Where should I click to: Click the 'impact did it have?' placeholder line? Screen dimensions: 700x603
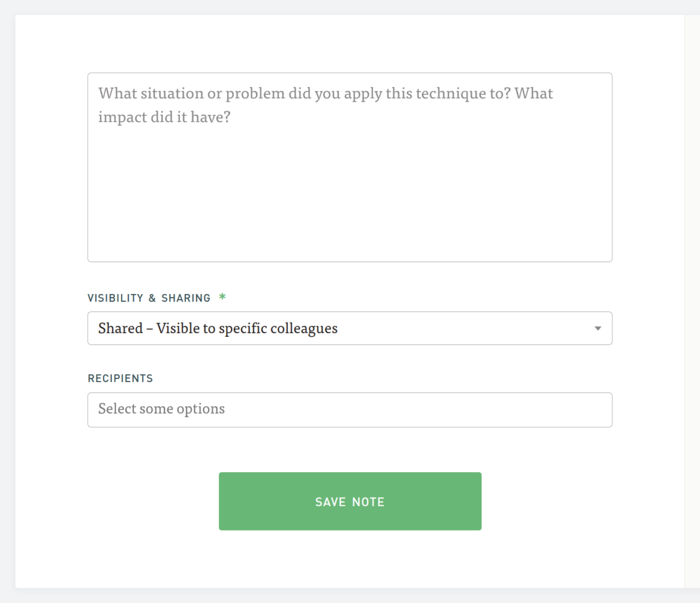point(164,117)
